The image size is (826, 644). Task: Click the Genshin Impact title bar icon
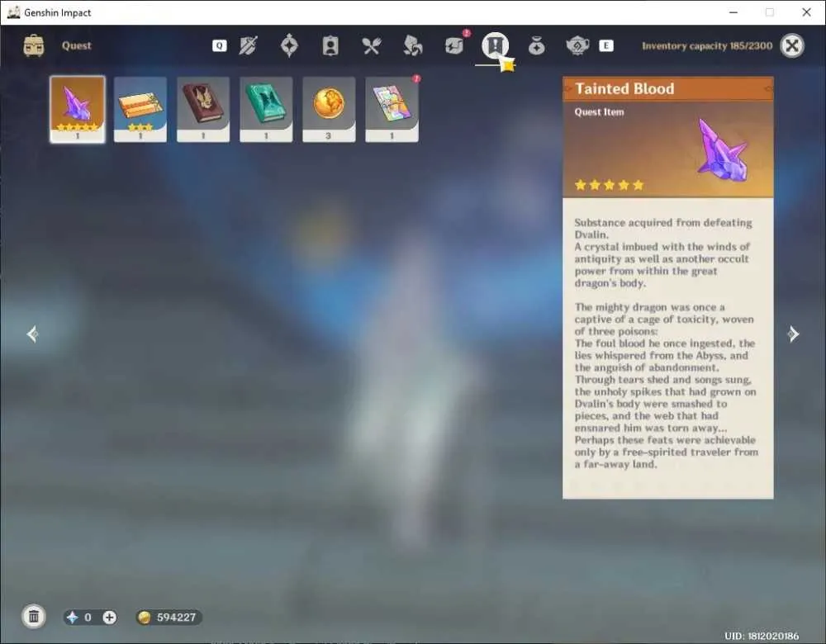(14, 12)
